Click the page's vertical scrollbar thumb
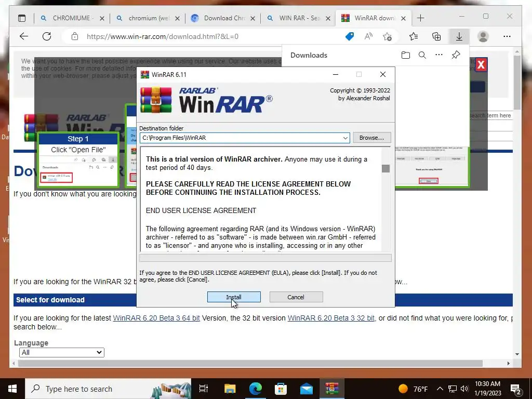Viewport: 532px width, 399px height. point(517,83)
